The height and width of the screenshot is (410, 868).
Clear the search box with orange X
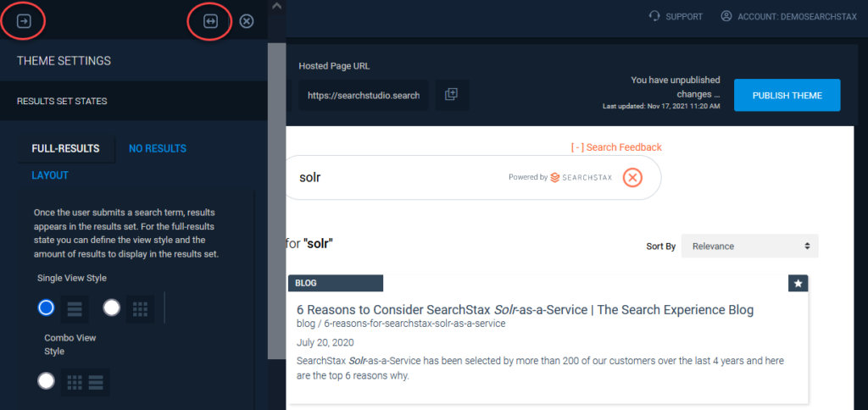pos(632,178)
